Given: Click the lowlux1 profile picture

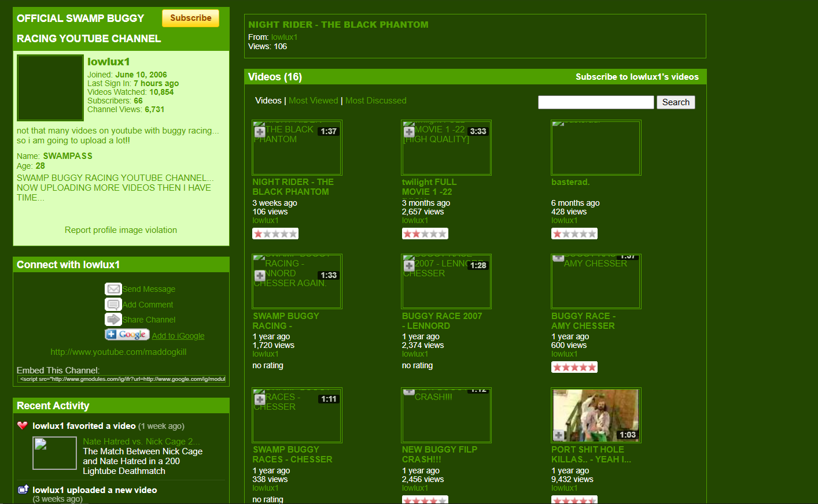Looking at the screenshot, I should [x=50, y=88].
